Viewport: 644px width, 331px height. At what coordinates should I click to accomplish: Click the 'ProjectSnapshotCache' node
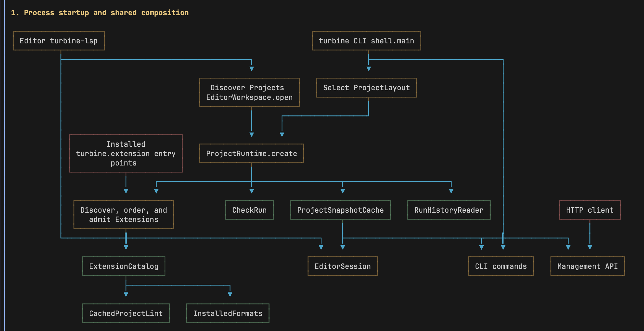pyautogui.click(x=340, y=210)
